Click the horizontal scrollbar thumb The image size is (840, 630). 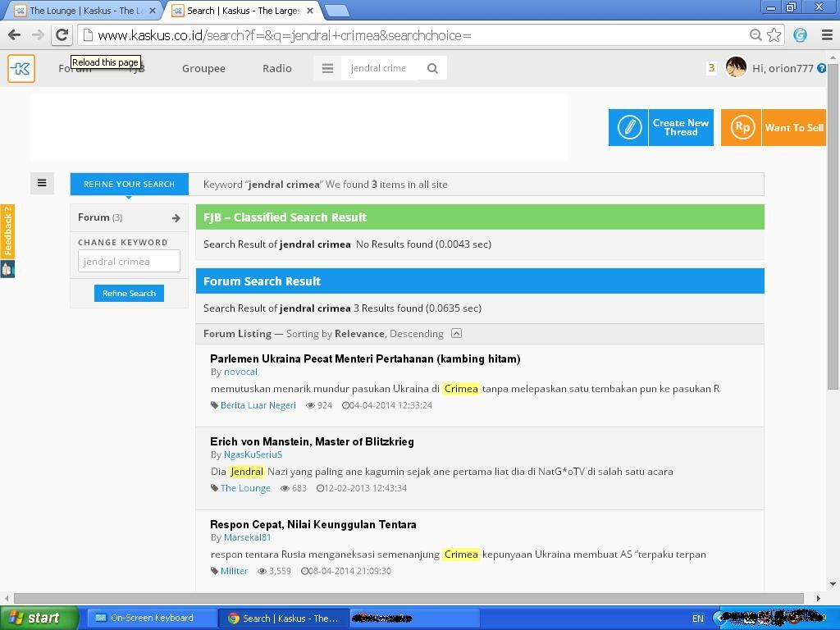point(409,598)
